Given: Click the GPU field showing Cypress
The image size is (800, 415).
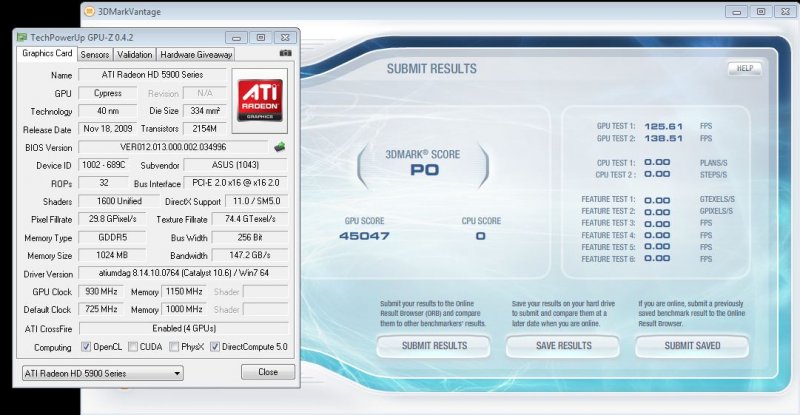Looking at the screenshot, I should 108,93.
